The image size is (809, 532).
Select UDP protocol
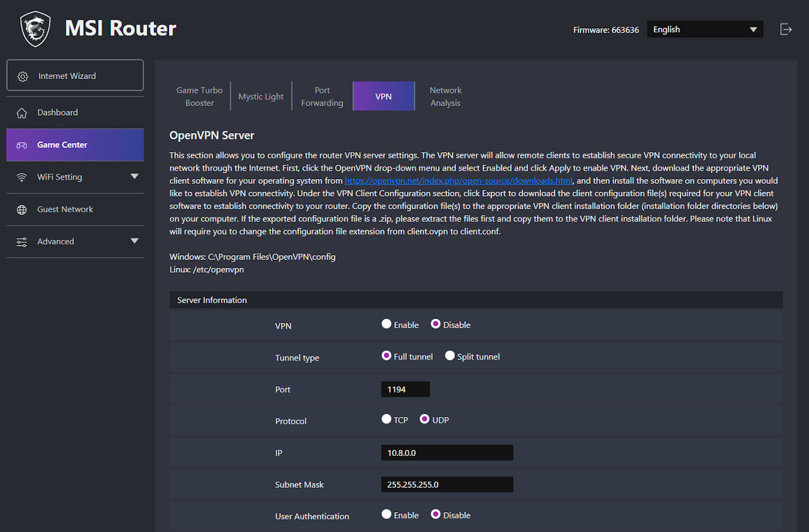[x=425, y=419]
